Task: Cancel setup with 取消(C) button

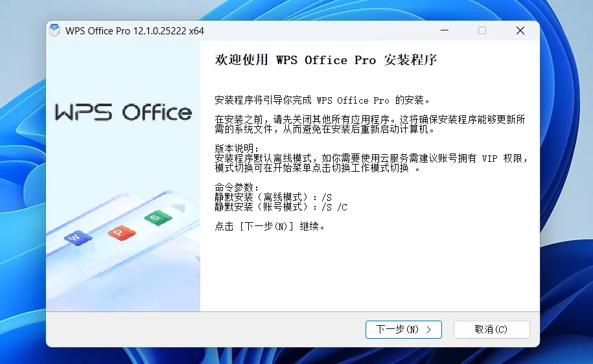Action: pyautogui.click(x=492, y=330)
